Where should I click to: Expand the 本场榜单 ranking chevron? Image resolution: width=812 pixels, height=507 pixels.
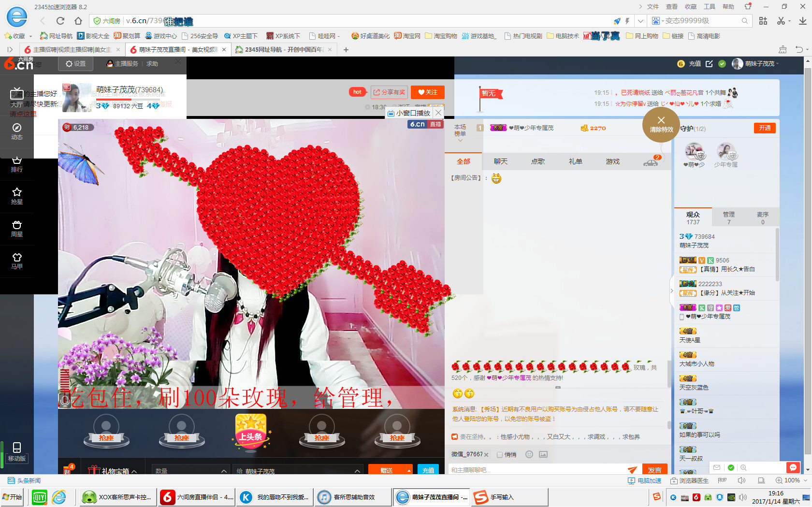460,140
